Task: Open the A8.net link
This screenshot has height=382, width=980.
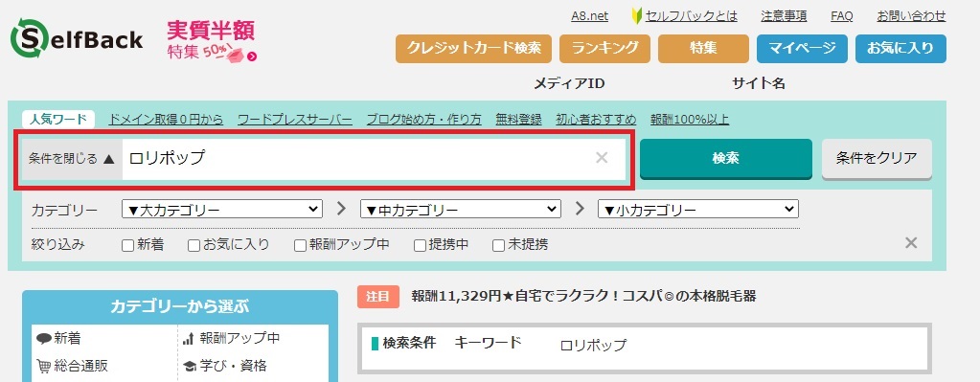Action: [589, 16]
